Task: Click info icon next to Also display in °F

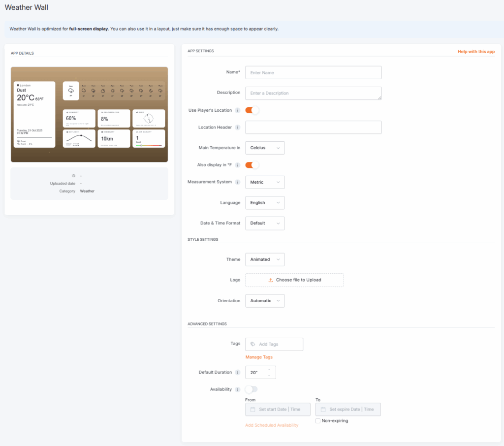Action: pos(238,165)
